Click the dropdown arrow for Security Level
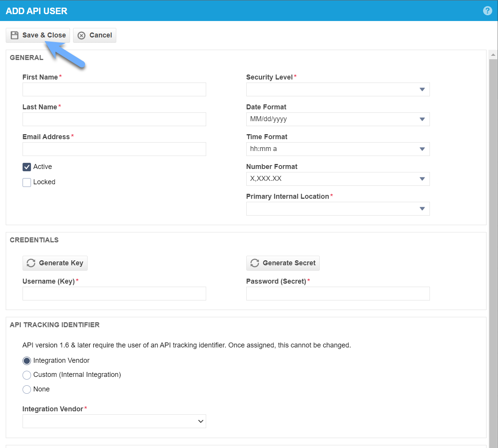 (x=422, y=89)
